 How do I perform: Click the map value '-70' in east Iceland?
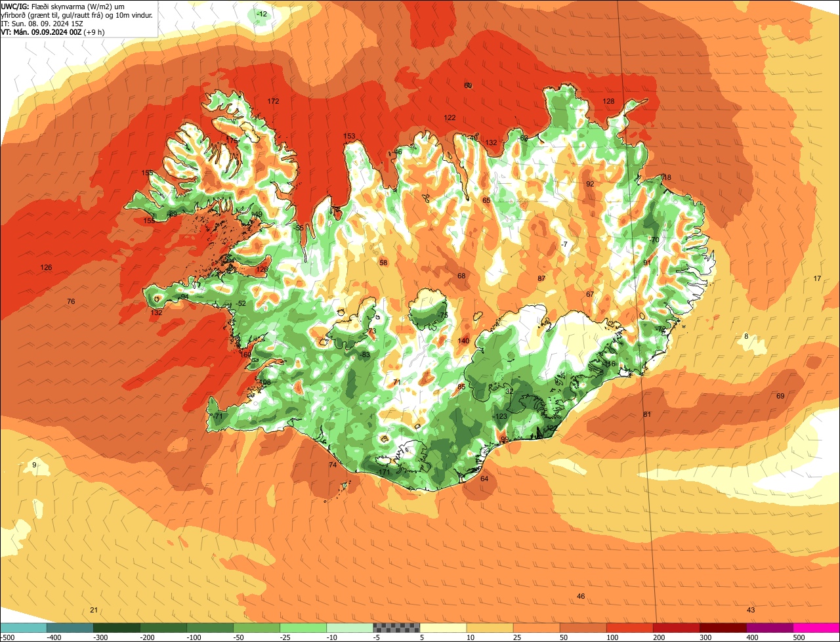click(x=654, y=240)
